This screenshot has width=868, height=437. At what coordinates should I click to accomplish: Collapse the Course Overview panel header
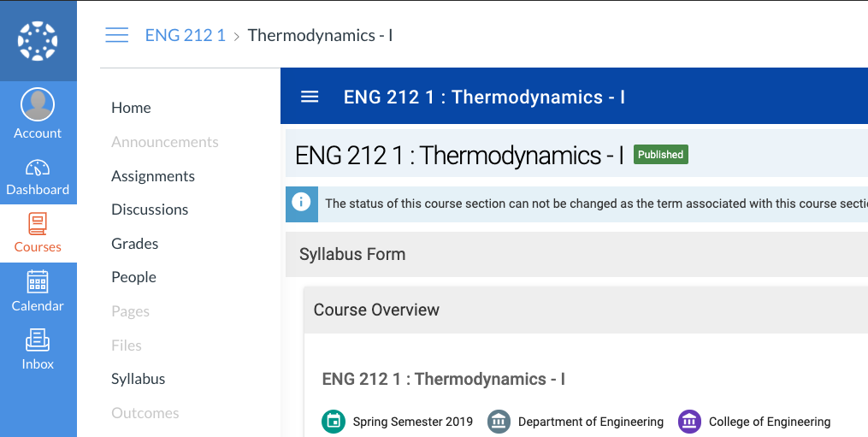pos(376,310)
